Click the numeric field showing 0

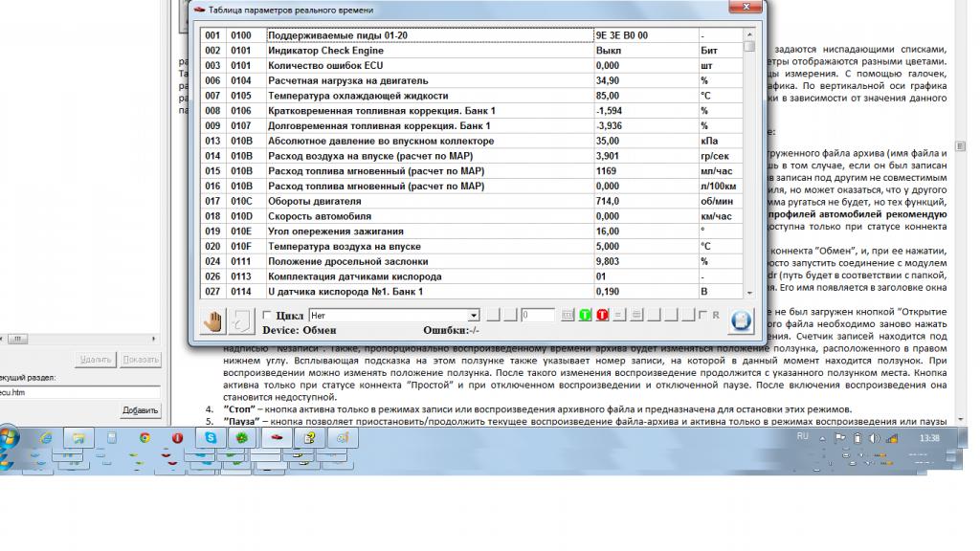537,315
